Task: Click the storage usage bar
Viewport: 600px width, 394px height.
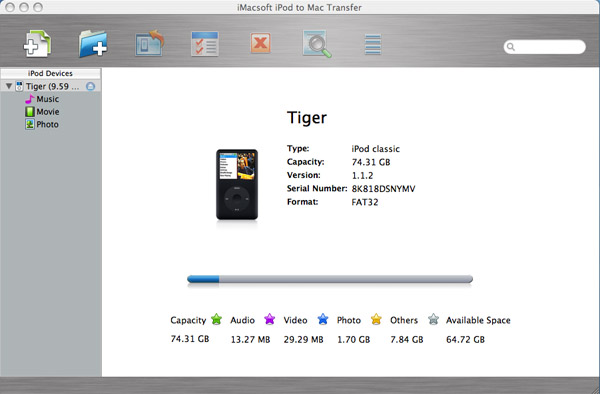Action: point(330,279)
